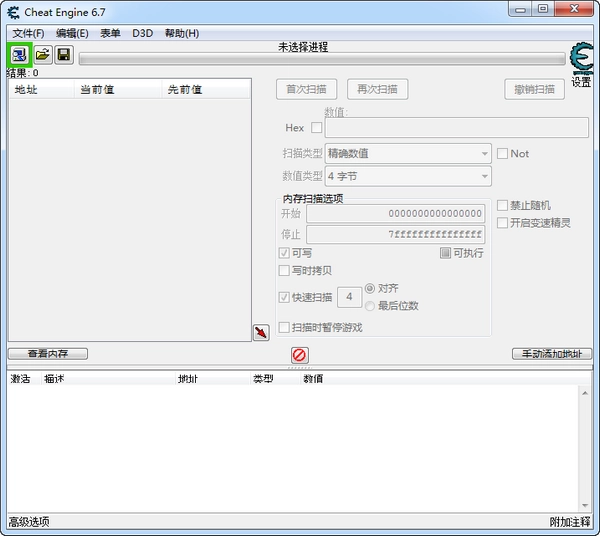
Task: Open the 文件(F) menu
Action: [28, 33]
